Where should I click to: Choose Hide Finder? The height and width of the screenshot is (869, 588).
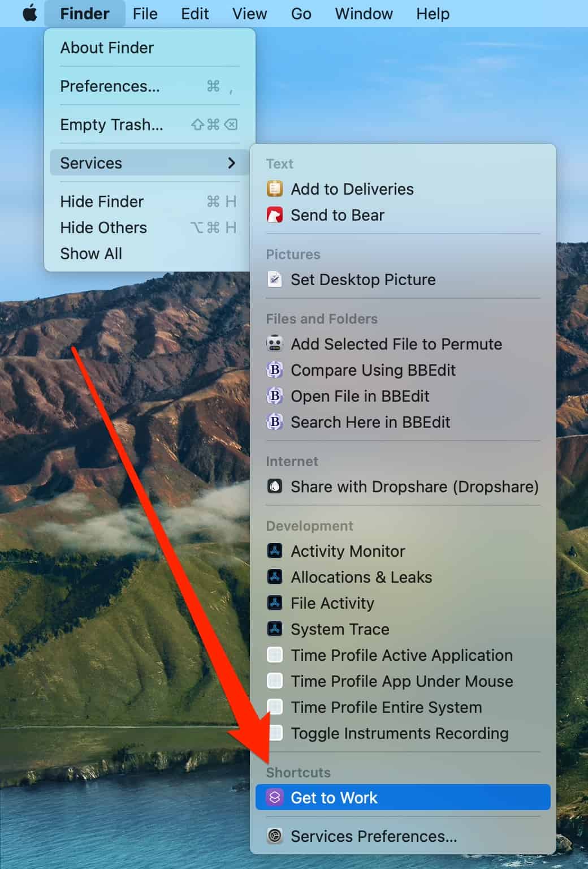[149, 201]
